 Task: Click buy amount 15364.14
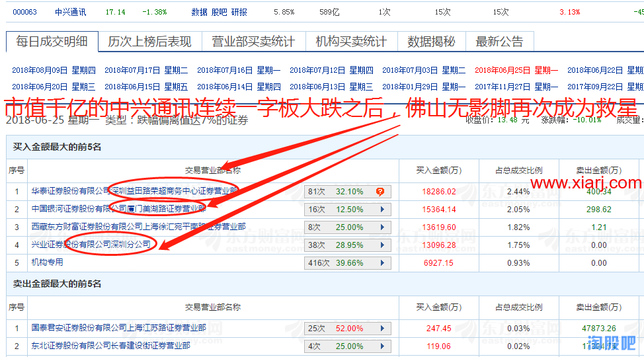pyautogui.click(x=438, y=210)
